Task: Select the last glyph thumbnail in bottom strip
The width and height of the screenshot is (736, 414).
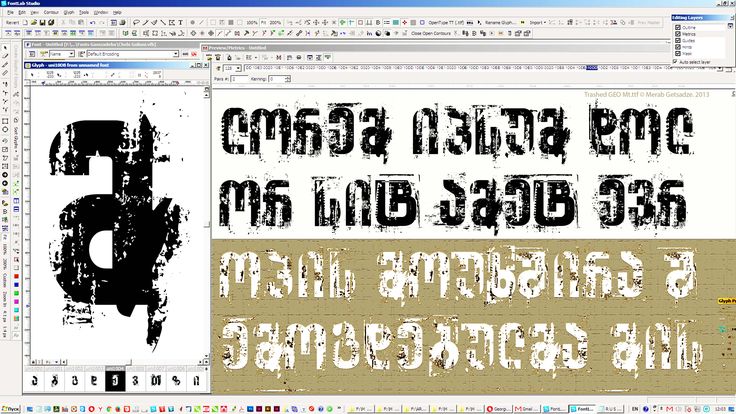Action: tap(196, 380)
